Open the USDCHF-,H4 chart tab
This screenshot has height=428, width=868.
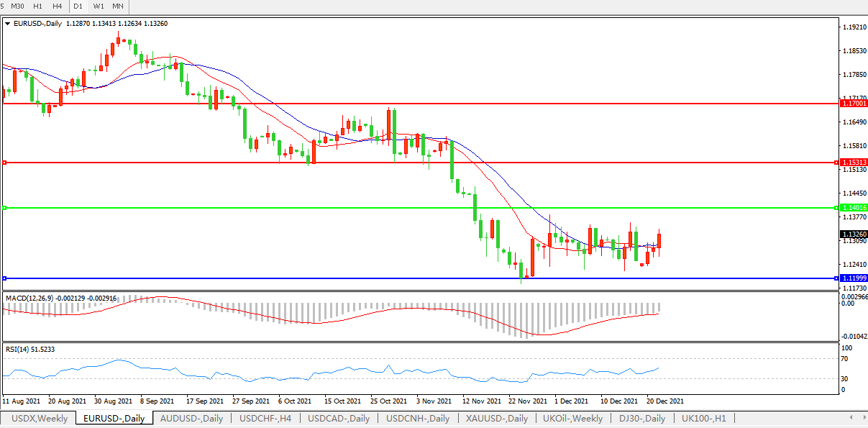click(x=265, y=418)
